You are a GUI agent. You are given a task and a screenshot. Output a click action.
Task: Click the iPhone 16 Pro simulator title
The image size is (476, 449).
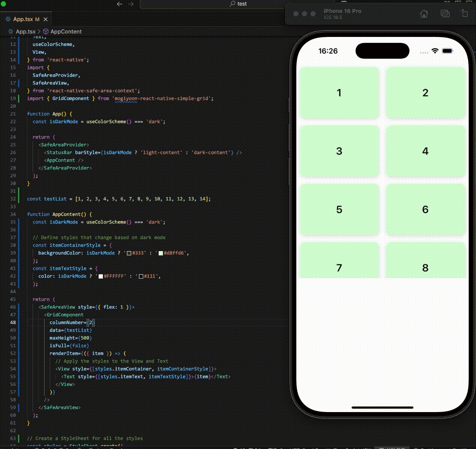pos(342,11)
